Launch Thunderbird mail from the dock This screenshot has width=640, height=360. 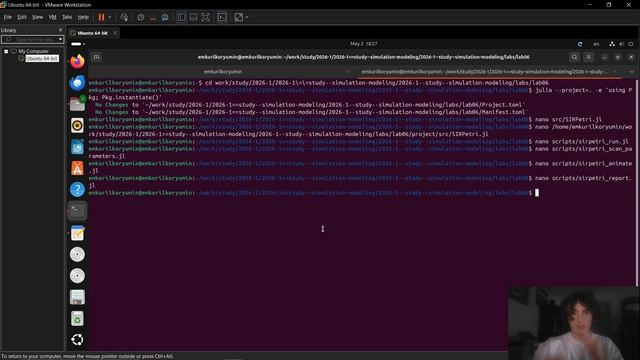pos(77,83)
